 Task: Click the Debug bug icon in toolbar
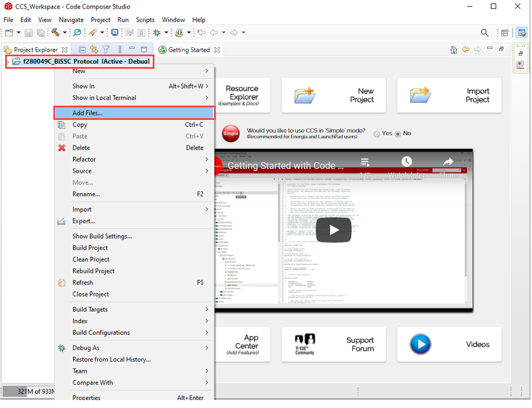point(157,33)
